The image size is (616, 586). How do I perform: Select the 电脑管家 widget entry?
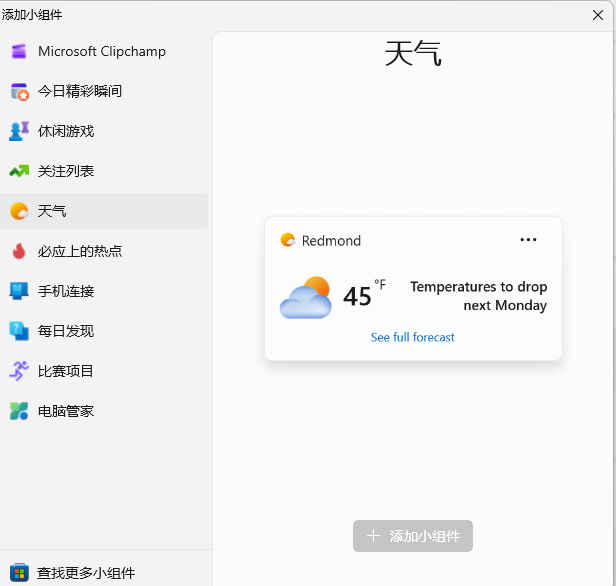click(x=104, y=411)
